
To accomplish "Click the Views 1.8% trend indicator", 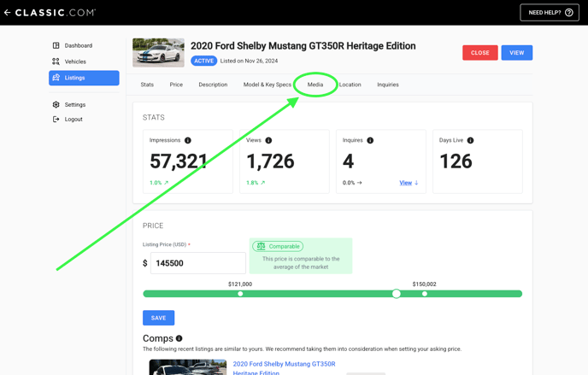I will (256, 183).
